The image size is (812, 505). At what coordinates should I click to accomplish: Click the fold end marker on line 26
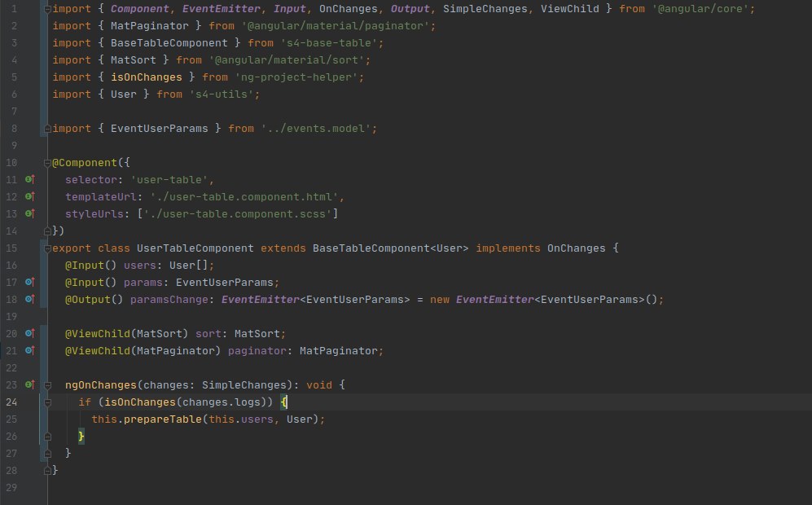(47, 437)
